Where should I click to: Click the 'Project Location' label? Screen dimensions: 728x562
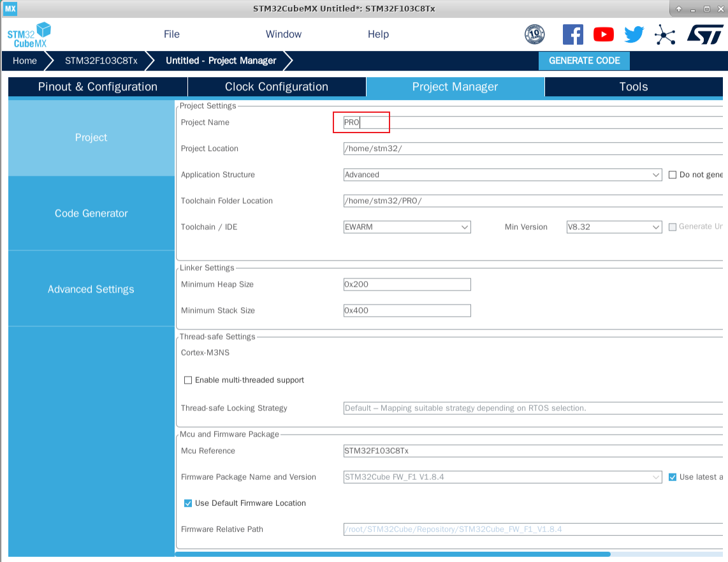click(x=209, y=148)
